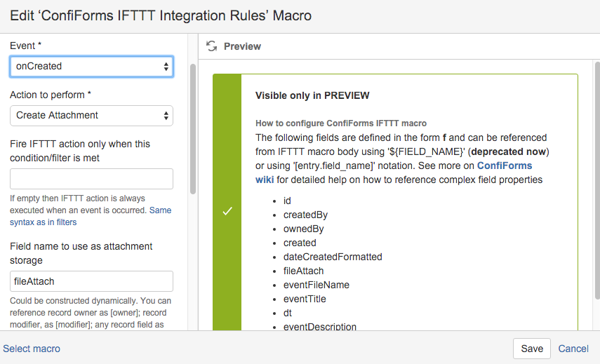Click the fileAttach item in field list
Screen dimensions: 600x364
pos(303,271)
